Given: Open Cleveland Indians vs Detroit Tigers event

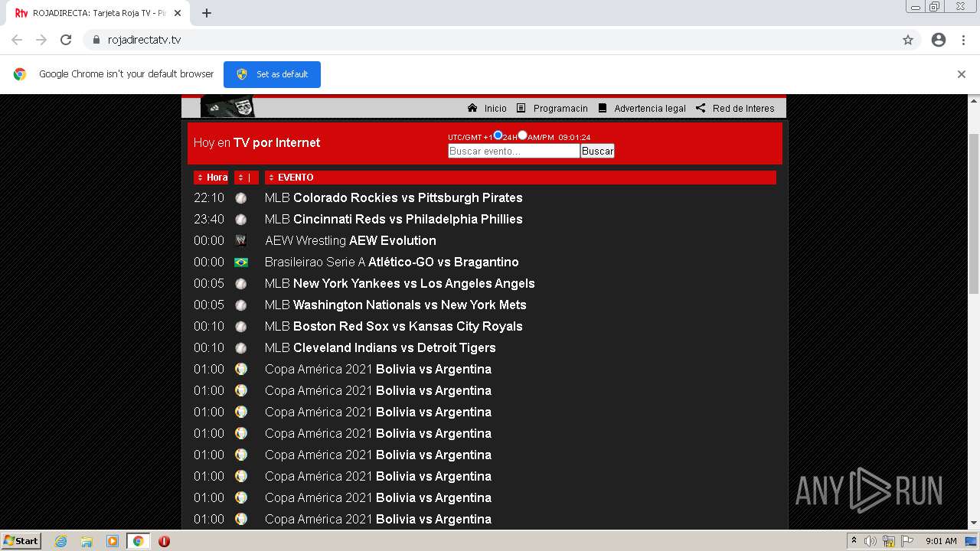Looking at the screenshot, I should coord(381,347).
